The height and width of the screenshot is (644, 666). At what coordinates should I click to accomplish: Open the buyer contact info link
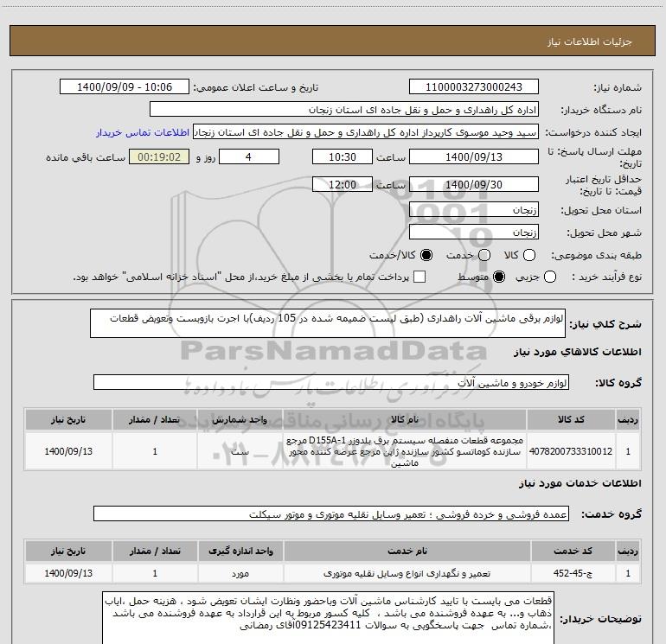[143, 132]
